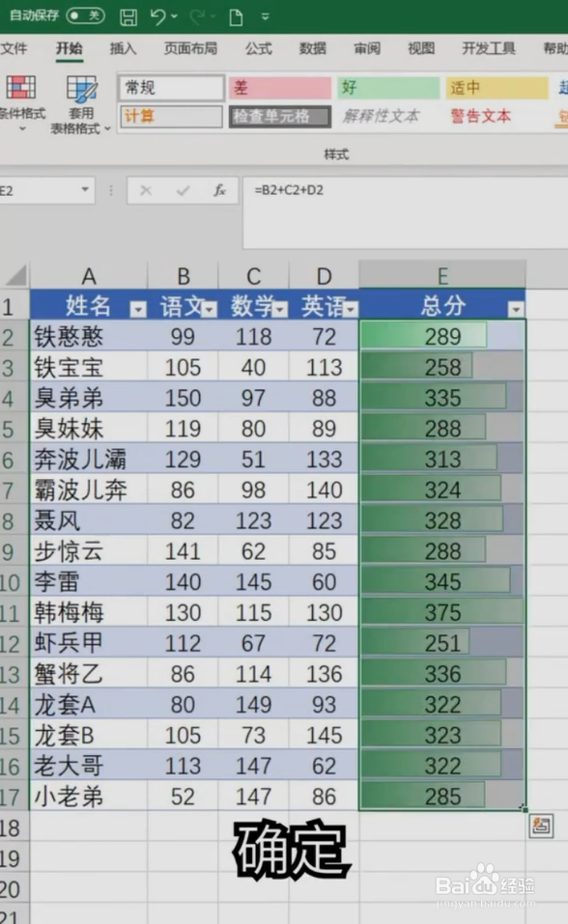Viewport: 568px width, 924px height.
Task: Click the formula bar with =B2+C2+D2
Action: (x=406, y=212)
